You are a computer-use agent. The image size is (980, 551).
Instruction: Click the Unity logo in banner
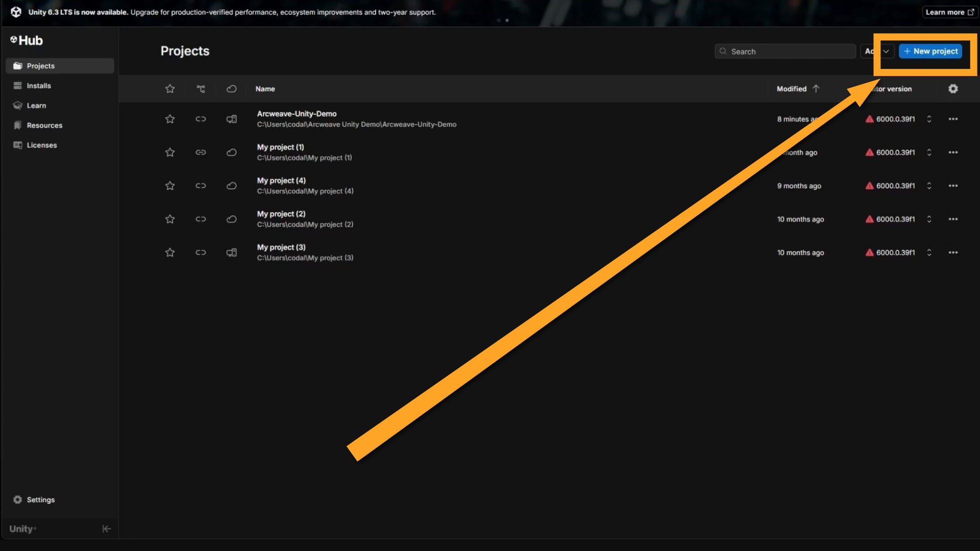pyautogui.click(x=16, y=12)
